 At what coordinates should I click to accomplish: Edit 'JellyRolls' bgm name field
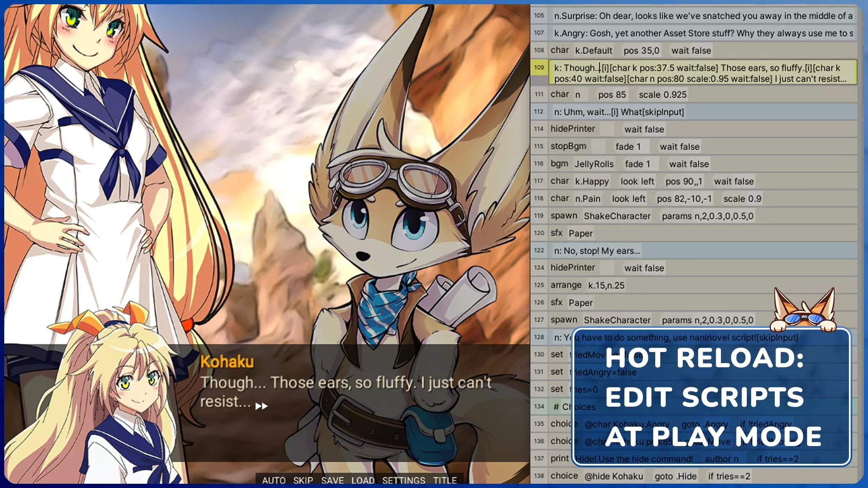click(594, 164)
